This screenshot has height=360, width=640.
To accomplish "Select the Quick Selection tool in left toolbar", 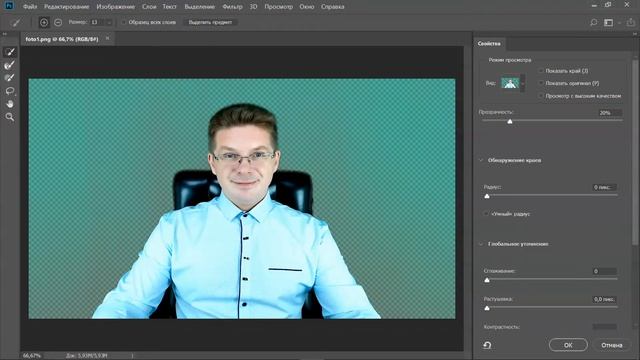I will (10, 52).
